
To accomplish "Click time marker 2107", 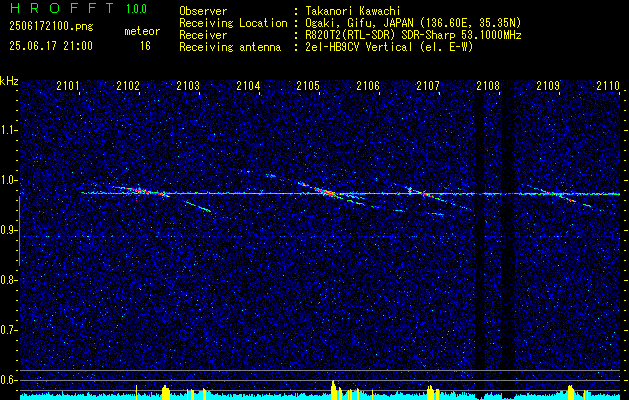I will coord(428,85).
